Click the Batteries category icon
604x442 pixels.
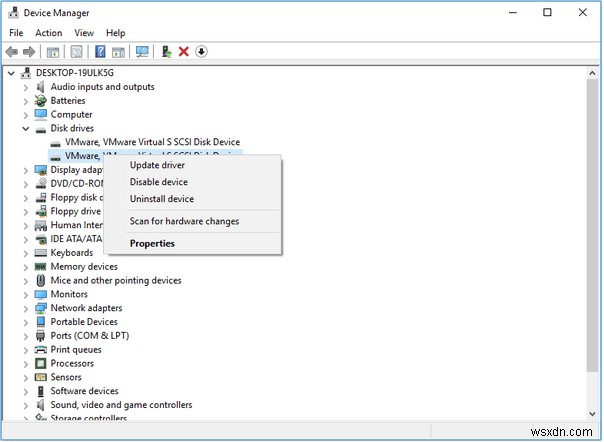[40, 101]
